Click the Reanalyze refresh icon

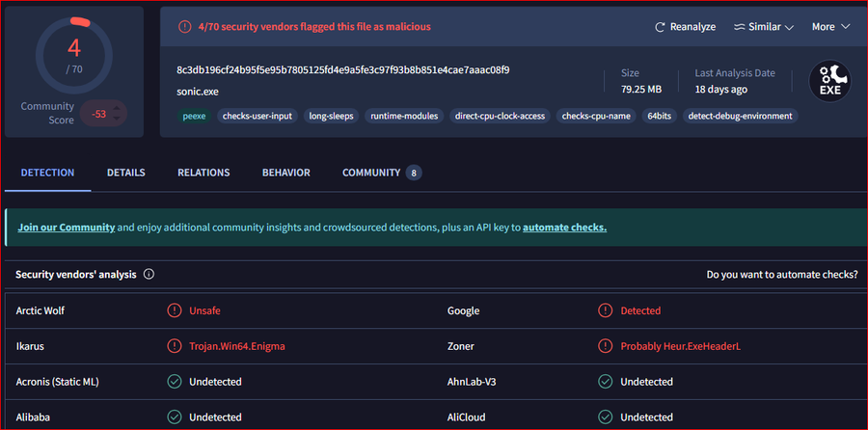pos(661,27)
